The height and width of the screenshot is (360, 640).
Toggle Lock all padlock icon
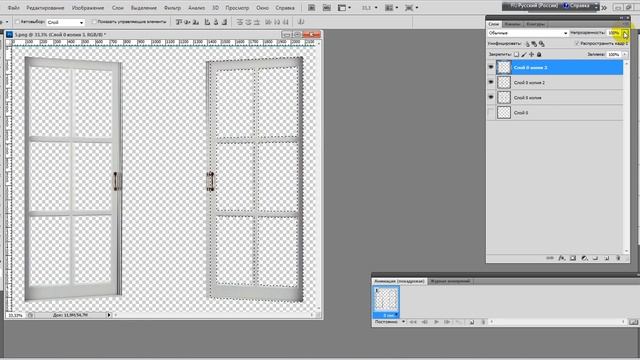tap(539, 54)
